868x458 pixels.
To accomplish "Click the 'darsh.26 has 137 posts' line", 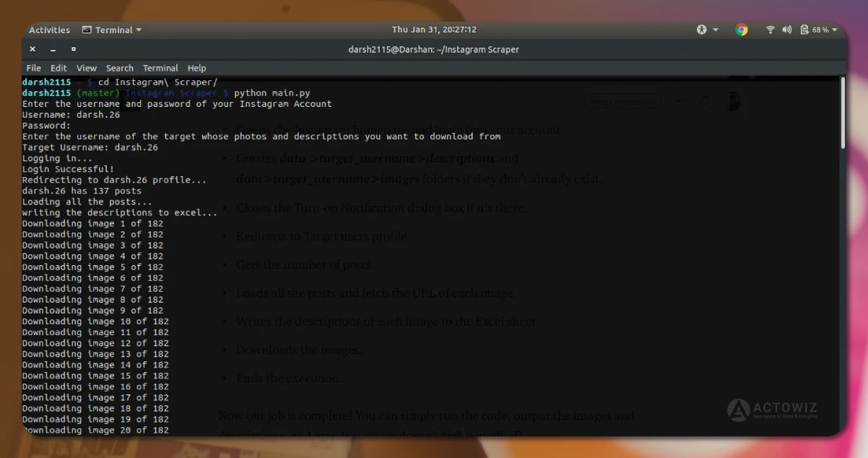I will pyautogui.click(x=82, y=191).
